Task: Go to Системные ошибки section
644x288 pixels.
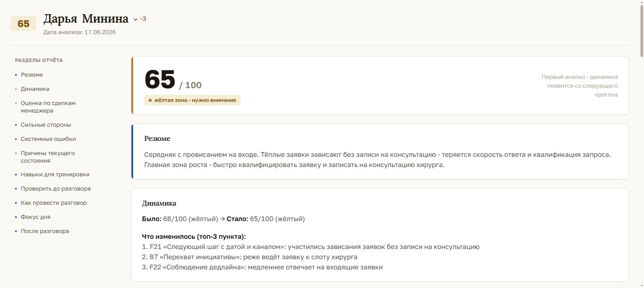Action: tap(48, 139)
